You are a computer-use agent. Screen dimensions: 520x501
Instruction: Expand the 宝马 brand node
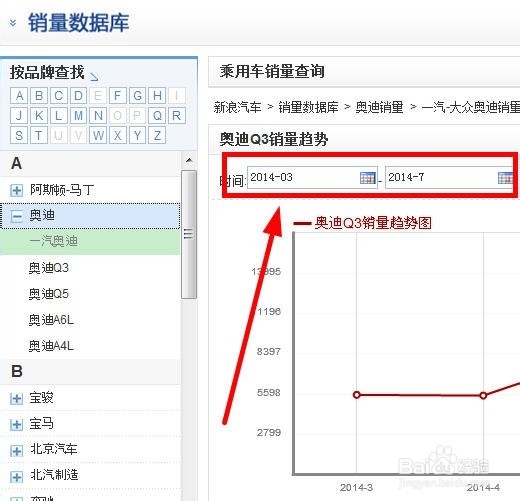pyautogui.click(x=16, y=425)
